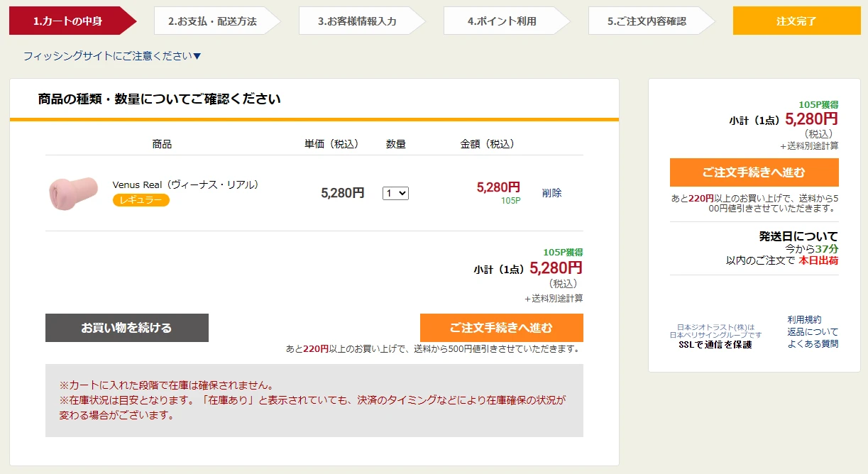Click ご注文手続きへ進む in the right summary panel
This screenshot has height=474, width=868.
tap(754, 172)
